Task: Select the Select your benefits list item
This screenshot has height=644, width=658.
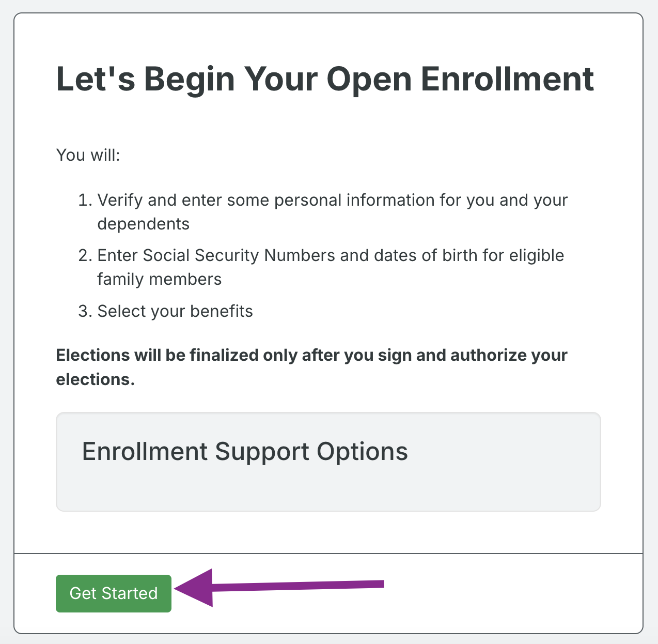Action: click(x=175, y=311)
